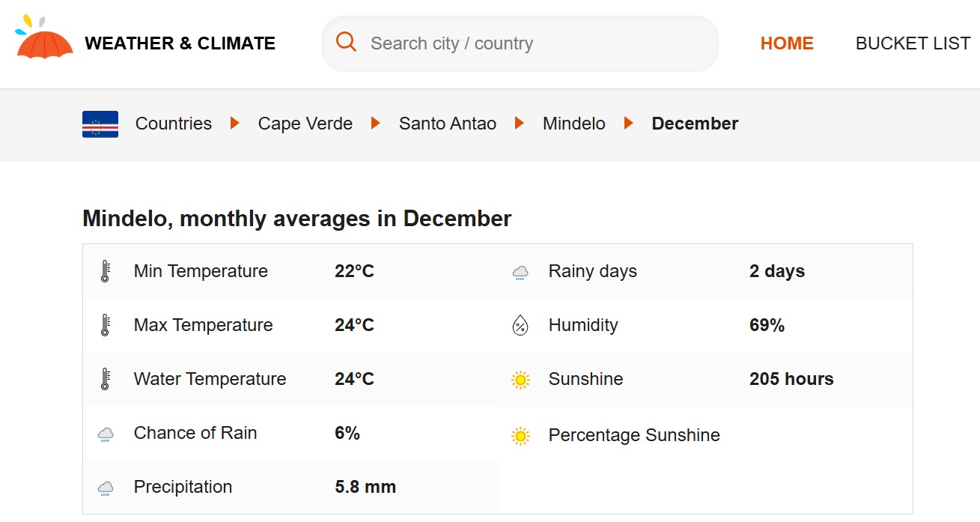Click the Chance of Rain cloud icon

click(106, 434)
